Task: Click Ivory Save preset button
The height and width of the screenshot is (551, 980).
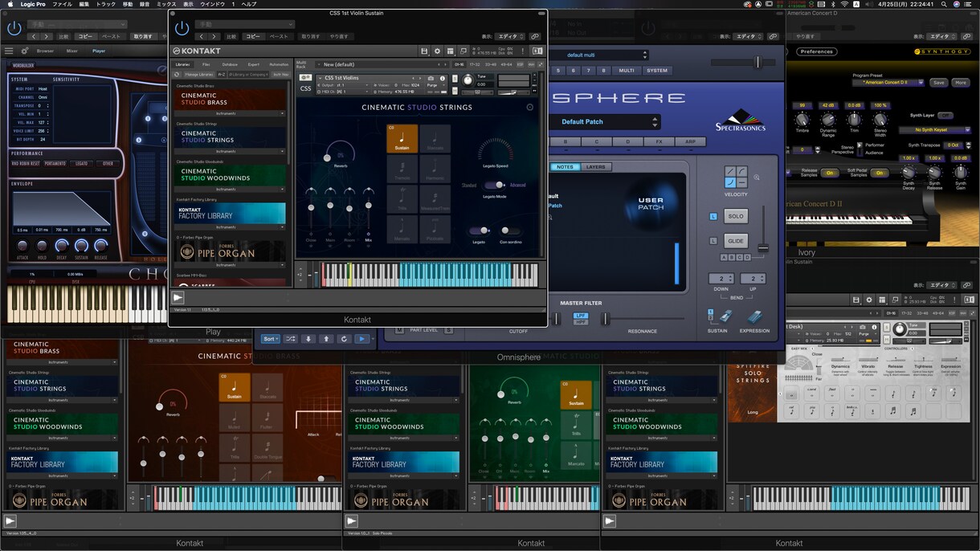Action: pos(938,83)
